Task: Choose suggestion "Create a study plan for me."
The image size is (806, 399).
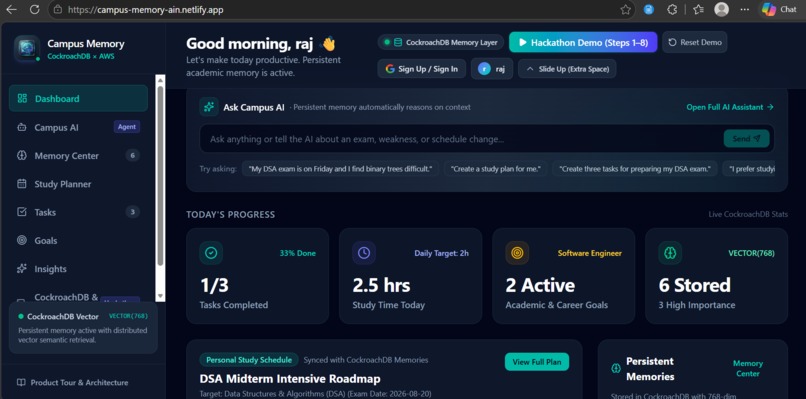Action: coord(496,169)
